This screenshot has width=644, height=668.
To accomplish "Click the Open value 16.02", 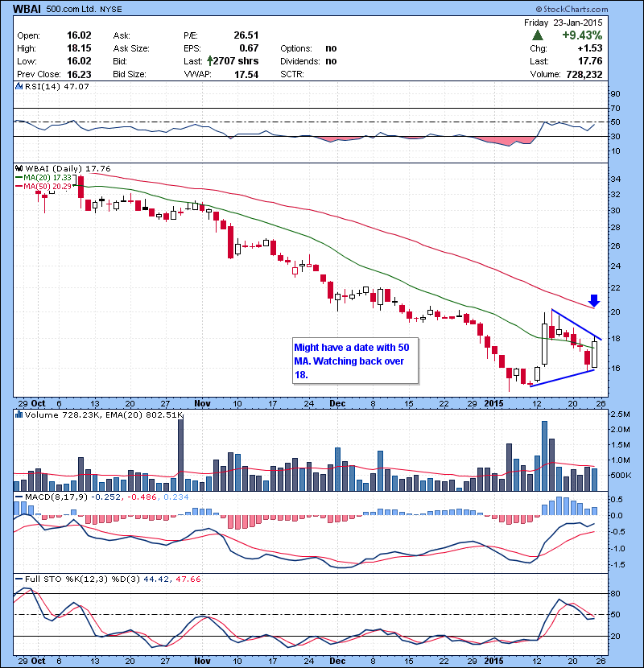I will (x=79, y=35).
